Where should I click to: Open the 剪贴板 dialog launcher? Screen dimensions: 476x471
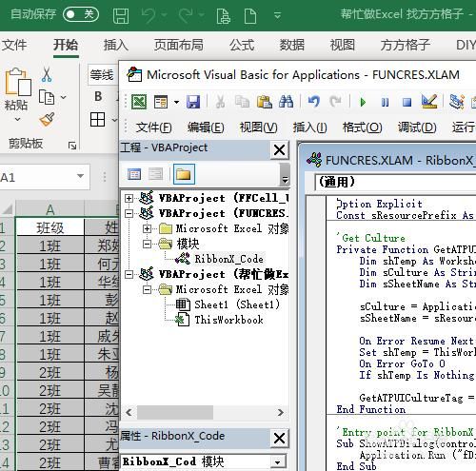click(72, 146)
